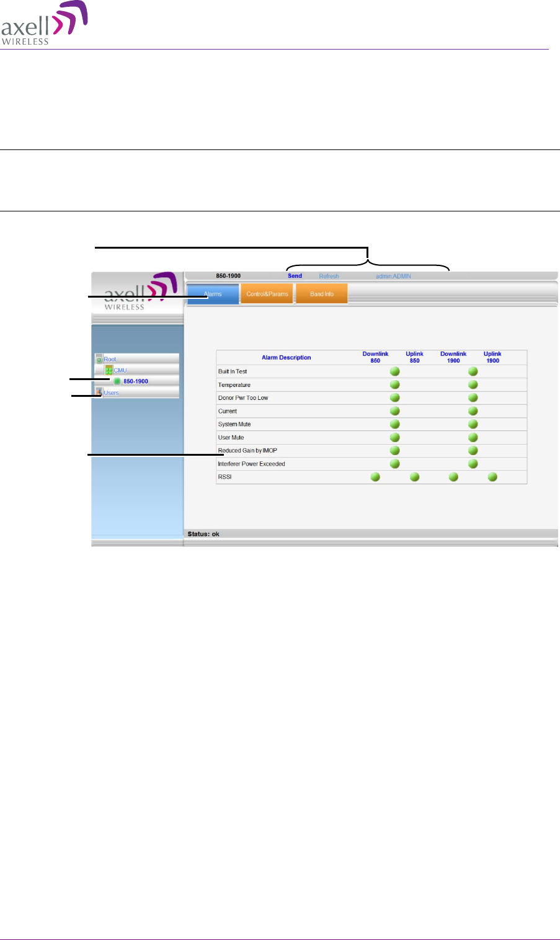This screenshot has height=940, width=560.
Task: Open the Control&Params tab
Action: [x=267, y=294]
